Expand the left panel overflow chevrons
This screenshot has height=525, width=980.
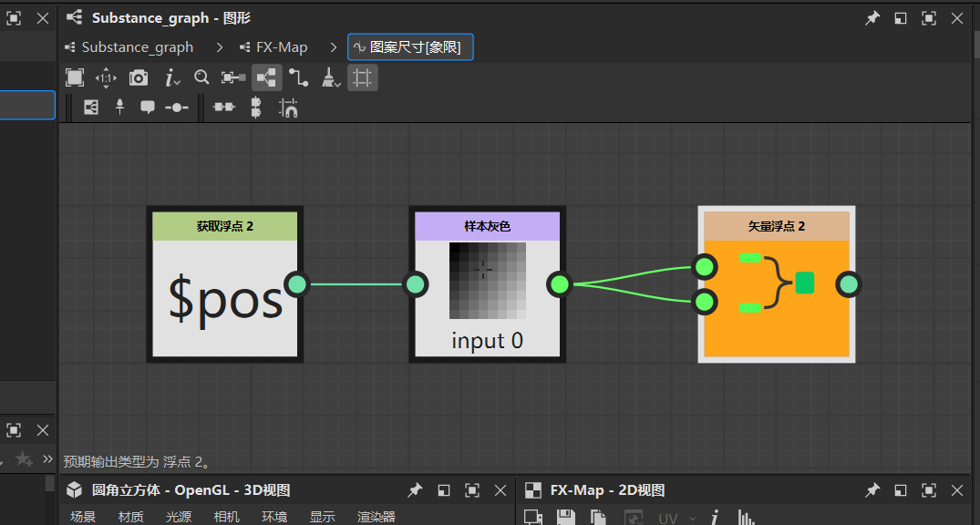point(47,458)
